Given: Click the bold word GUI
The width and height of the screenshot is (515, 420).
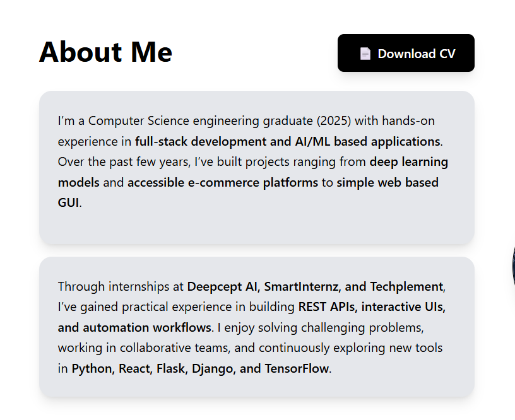Looking at the screenshot, I should pyautogui.click(x=68, y=203).
